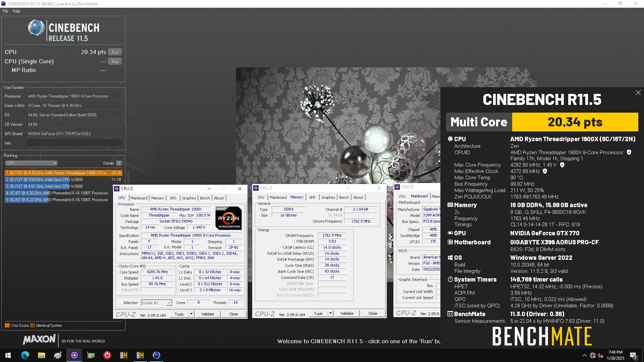
Task: Launch Microsoft Edge from taskbar
Action: 25,355
